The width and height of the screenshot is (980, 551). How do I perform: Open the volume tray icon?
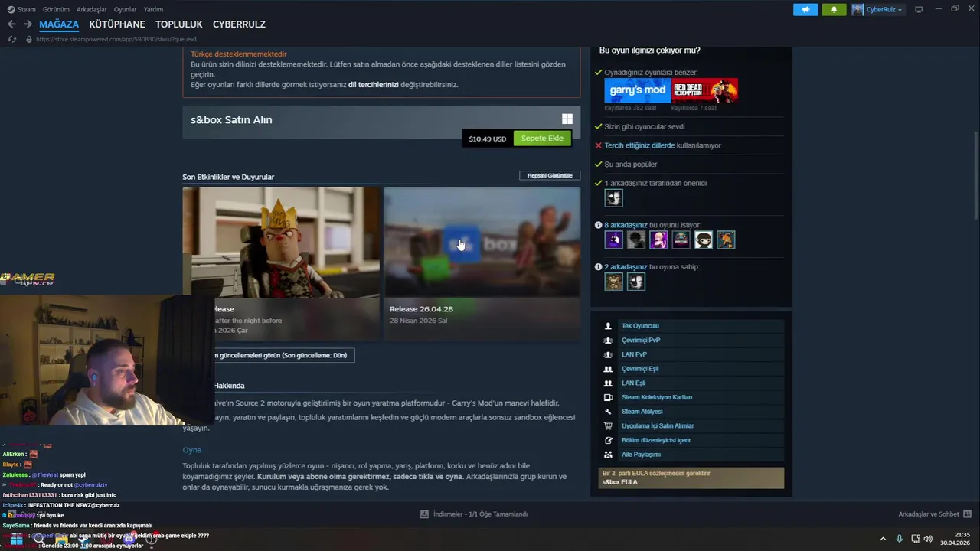[929, 539]
